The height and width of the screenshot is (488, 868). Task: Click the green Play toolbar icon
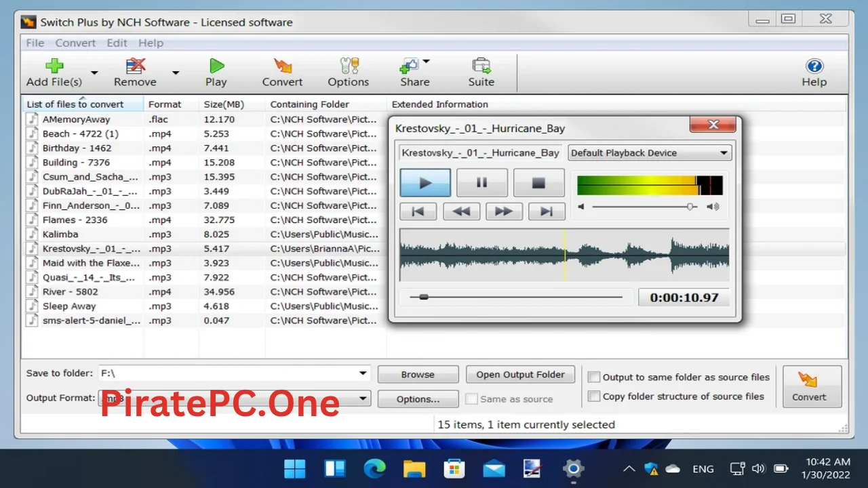pyautogui.click(x=216, y=66)
